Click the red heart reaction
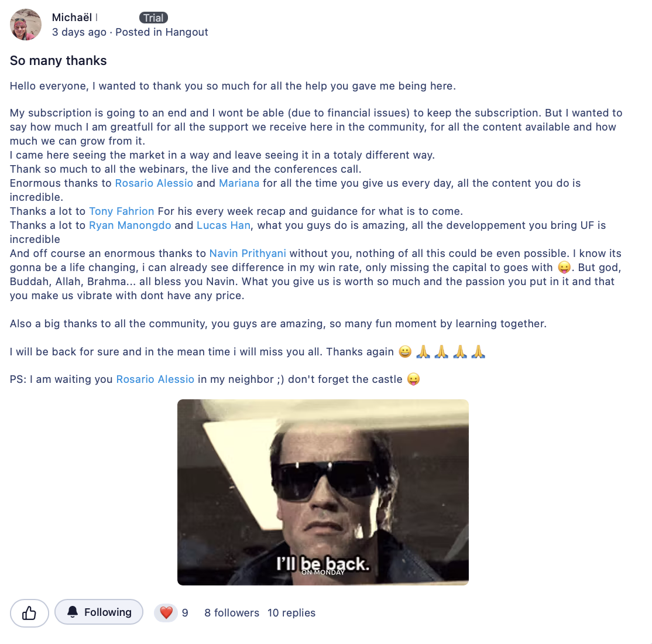 (x=166, y=613)
